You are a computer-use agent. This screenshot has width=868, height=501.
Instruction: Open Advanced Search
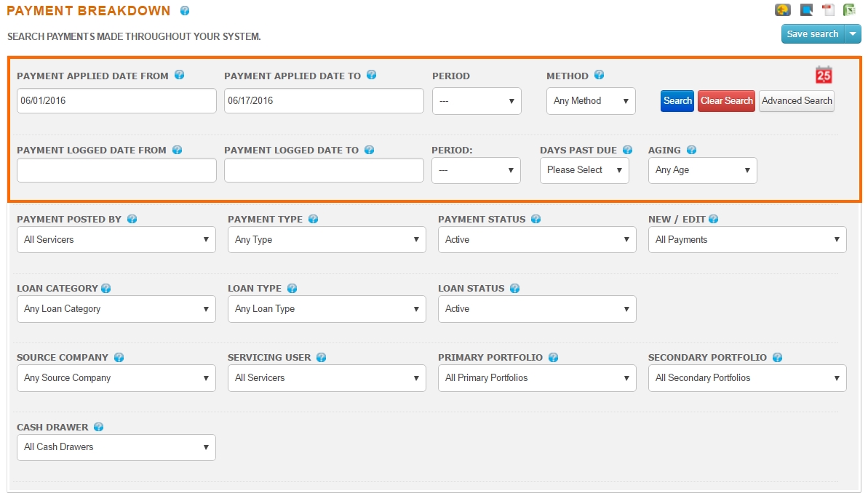(x=797, y=100)
